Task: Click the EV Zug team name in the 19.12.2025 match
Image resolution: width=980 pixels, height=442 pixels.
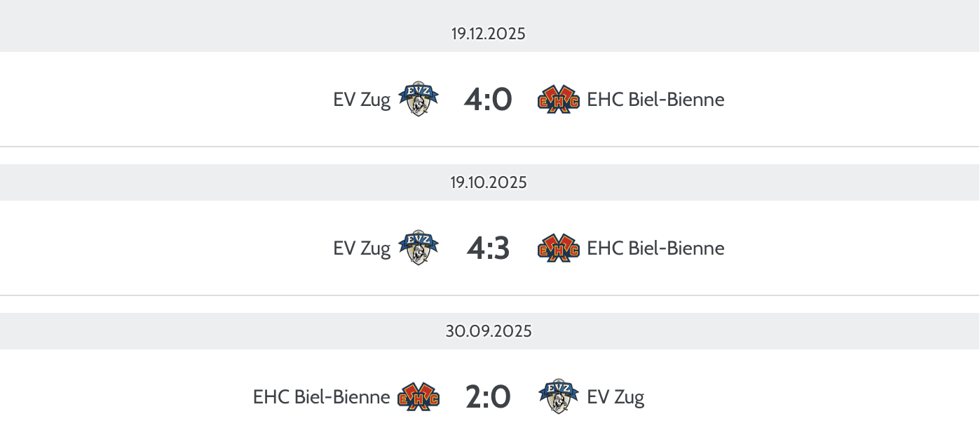Action: coord(362,100)
